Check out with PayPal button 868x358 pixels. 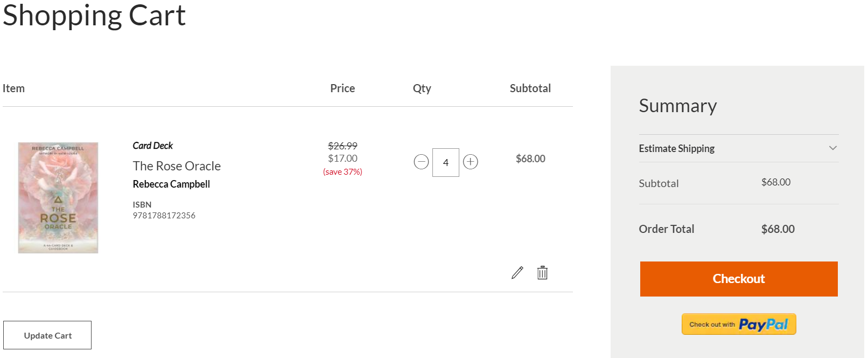click(x=738, y=325)
